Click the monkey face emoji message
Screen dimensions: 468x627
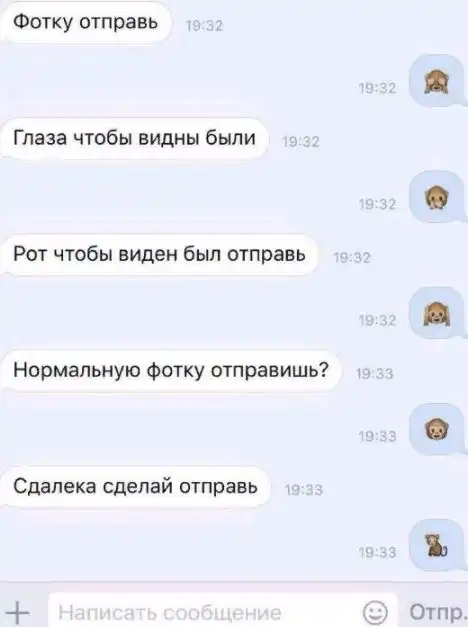click(437, 429)
